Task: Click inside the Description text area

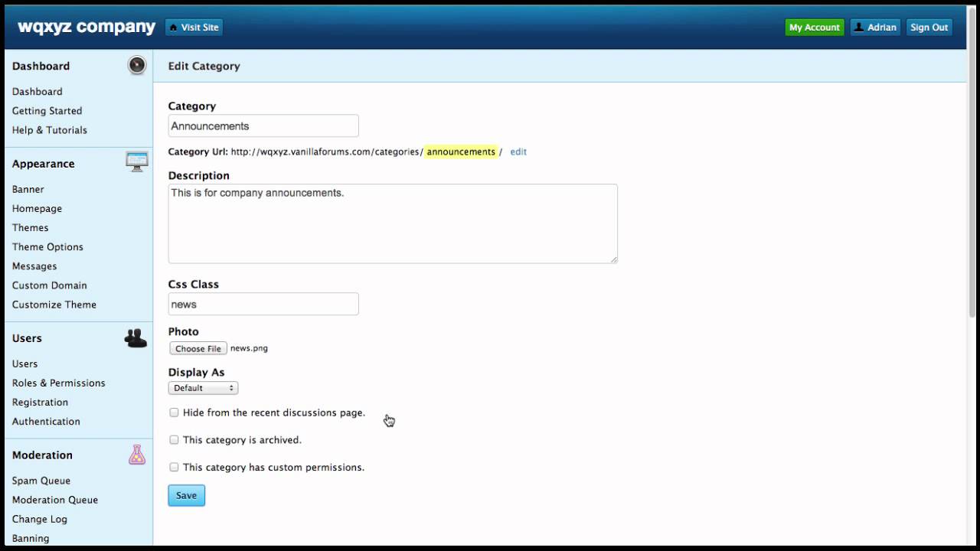Action: (393, 223)
